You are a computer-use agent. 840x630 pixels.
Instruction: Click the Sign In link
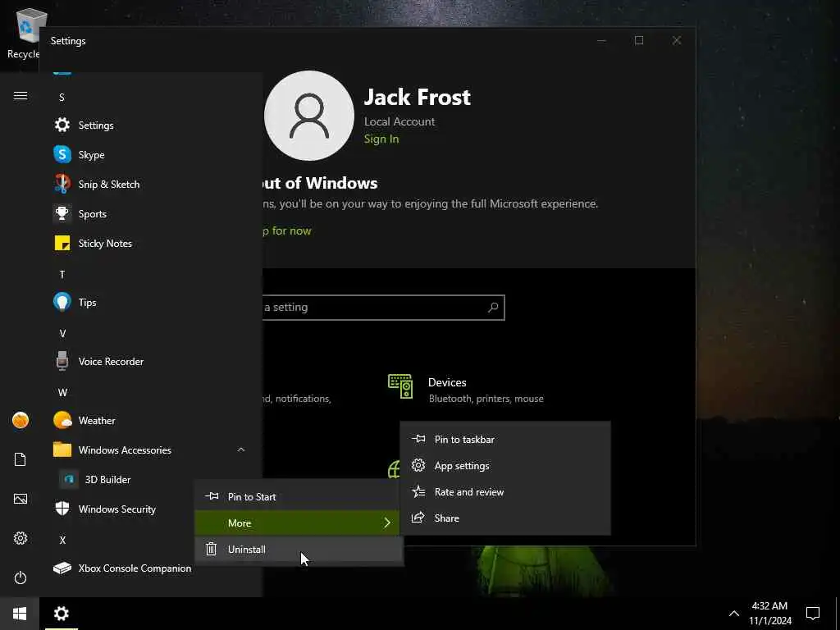381,139
